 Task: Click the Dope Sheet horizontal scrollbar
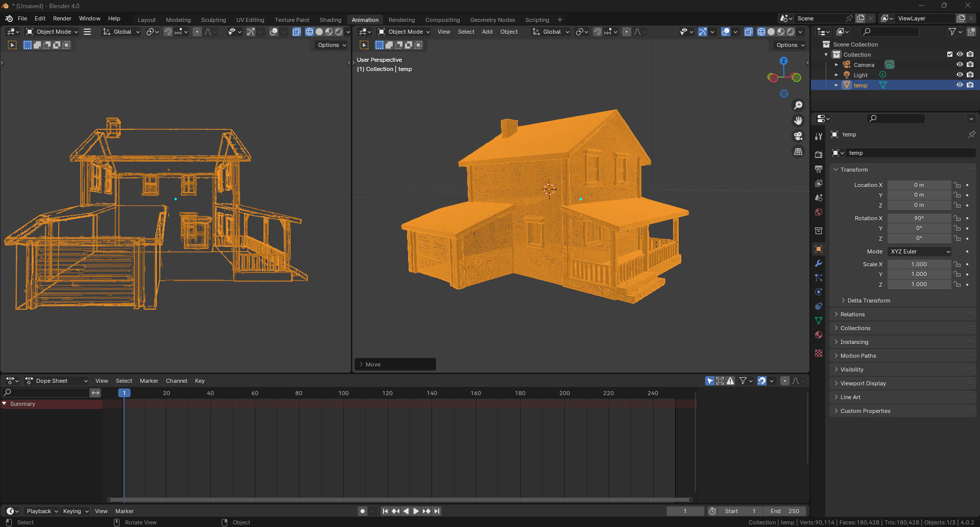[399, 499]
